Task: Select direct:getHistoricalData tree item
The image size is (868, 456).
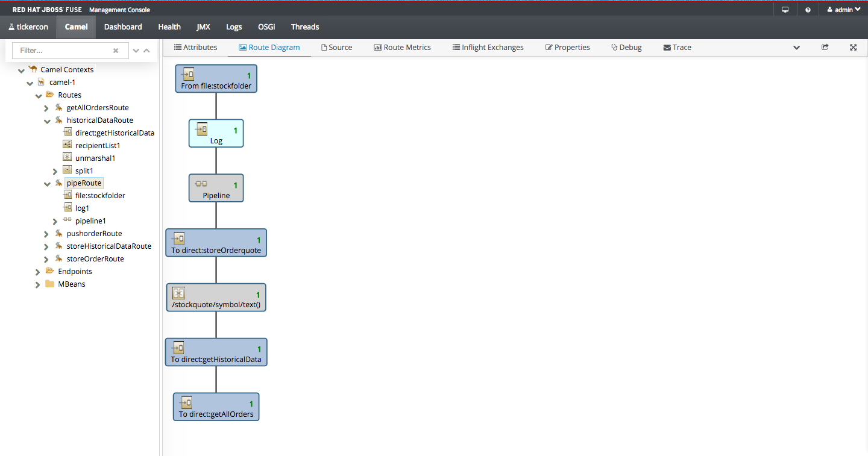Action: click(115, 133)
